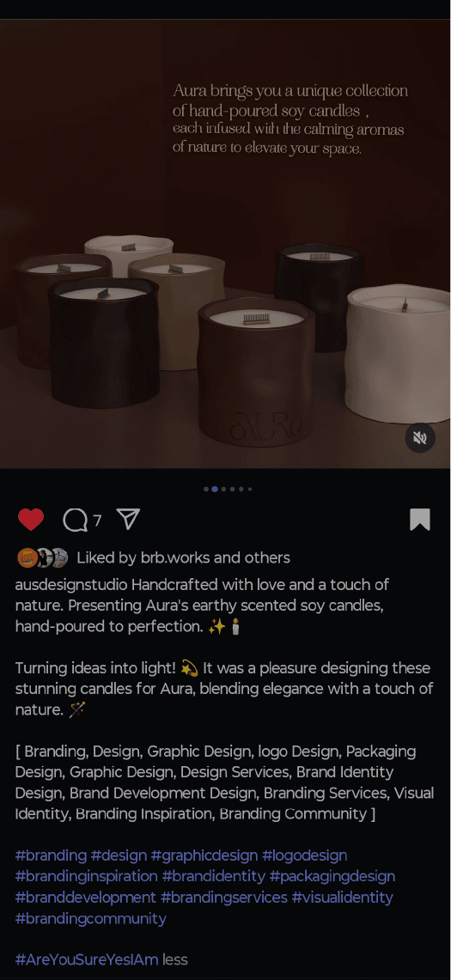Open the #brandingcommunity hashtag
451x980 pixels.
(x=91, y=918)
